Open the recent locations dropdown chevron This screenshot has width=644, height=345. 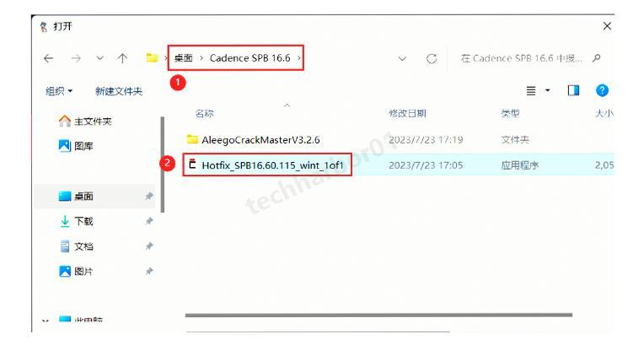click(x=99, y=58)
